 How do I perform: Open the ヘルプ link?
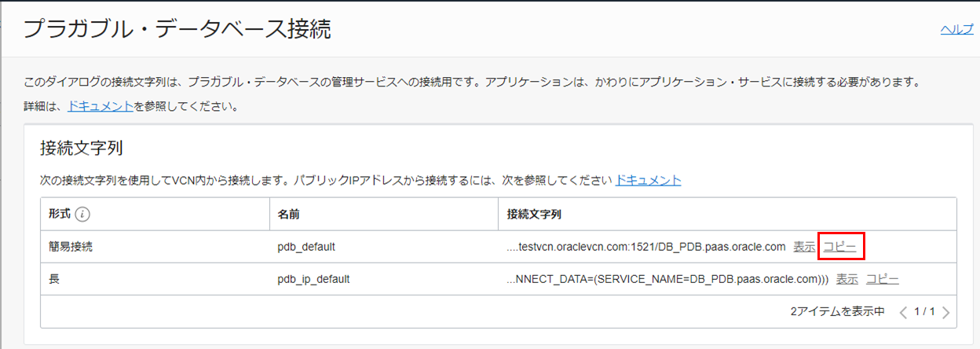[956, 29]
